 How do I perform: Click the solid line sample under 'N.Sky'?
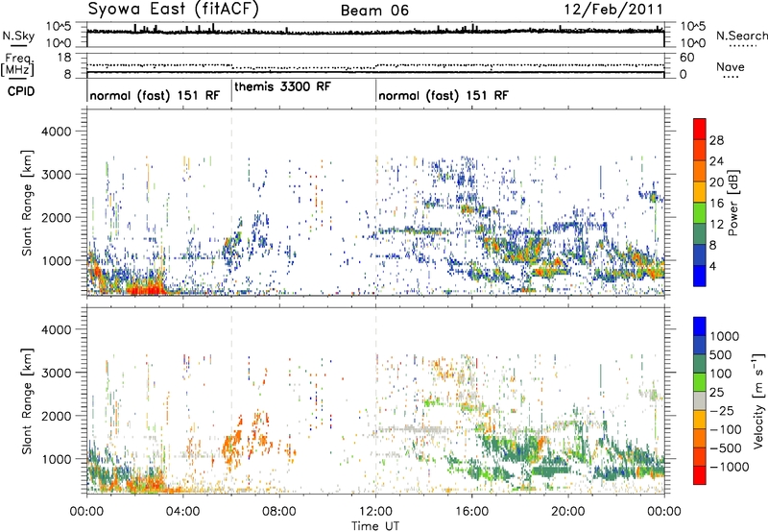18,45
